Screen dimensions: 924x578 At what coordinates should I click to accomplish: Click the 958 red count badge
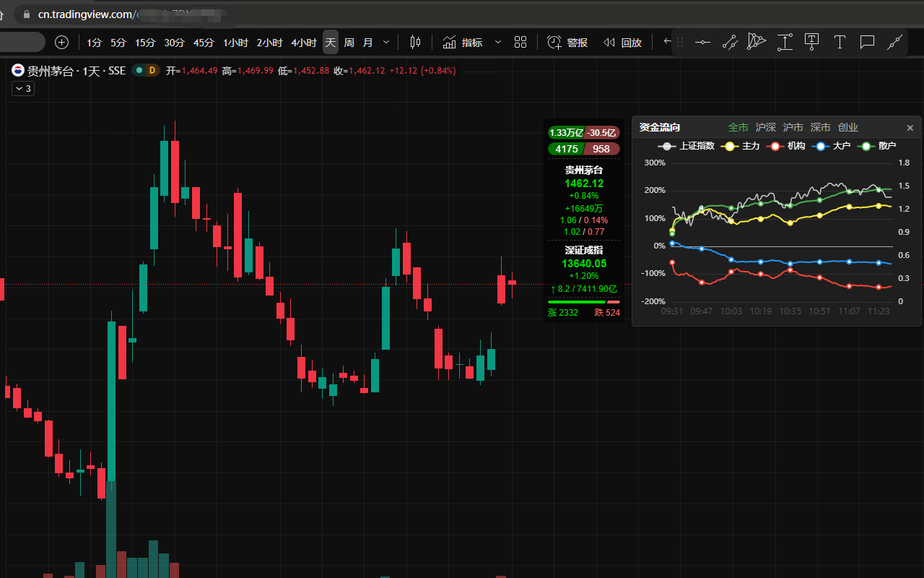[x=601, y=149]
